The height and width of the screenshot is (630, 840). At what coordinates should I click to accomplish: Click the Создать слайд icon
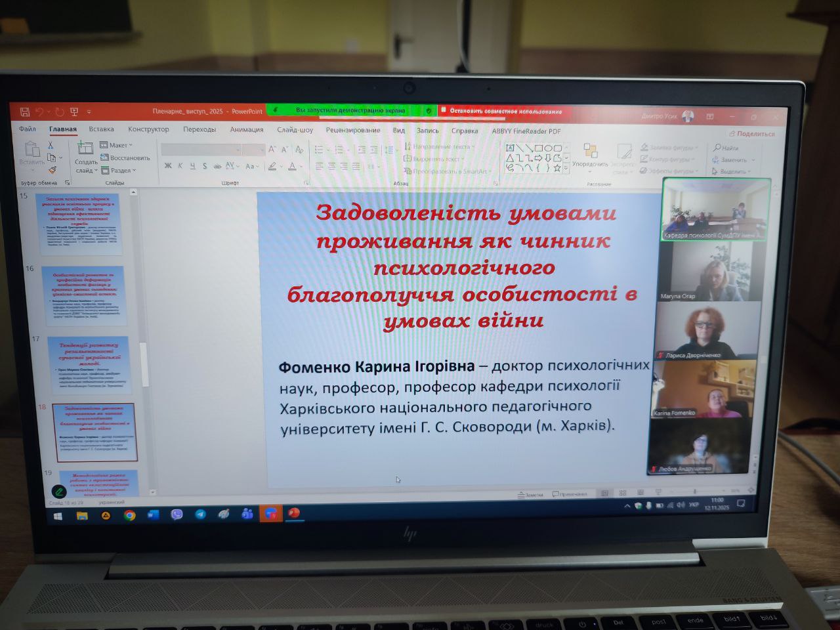pos(85,148)
